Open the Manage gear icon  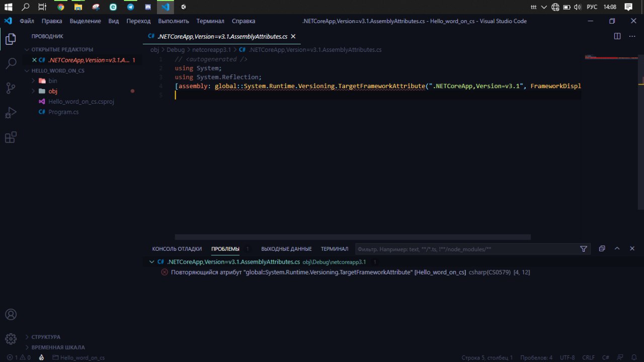[x=11, y=339]
